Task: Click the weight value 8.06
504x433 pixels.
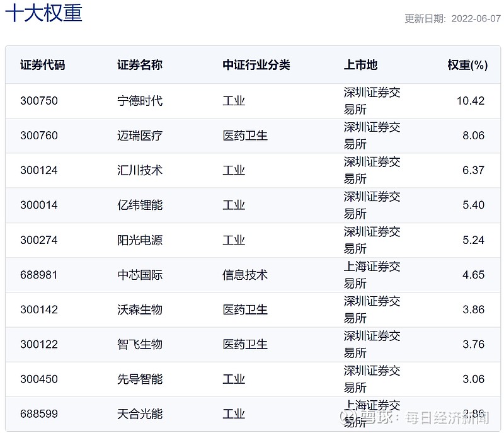Action: pyautogui.click(x=474, y=136)
